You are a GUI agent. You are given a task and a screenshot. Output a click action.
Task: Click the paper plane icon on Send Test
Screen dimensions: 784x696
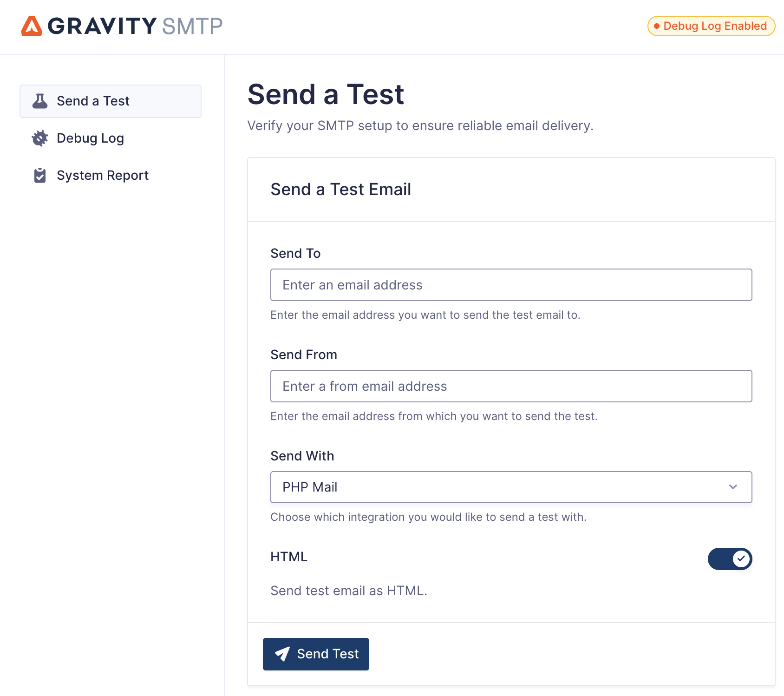(282, 654)
